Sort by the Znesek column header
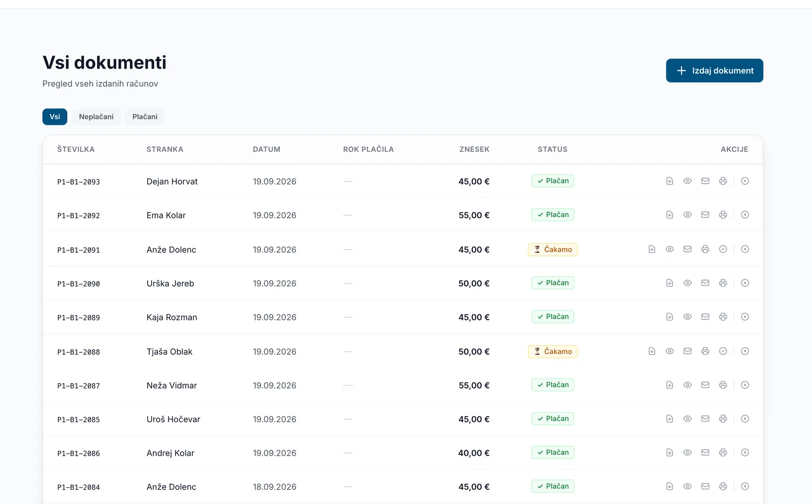Screen dimensions: 812x504 click(474, 149)
